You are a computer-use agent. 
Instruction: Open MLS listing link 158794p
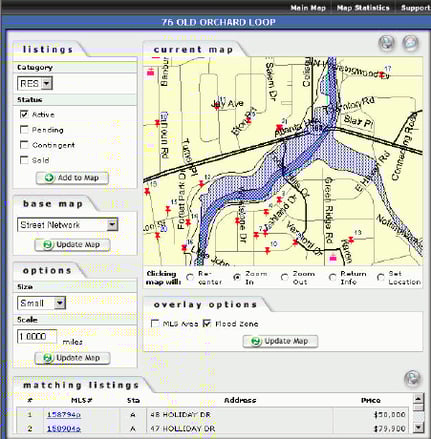(64, 415)
